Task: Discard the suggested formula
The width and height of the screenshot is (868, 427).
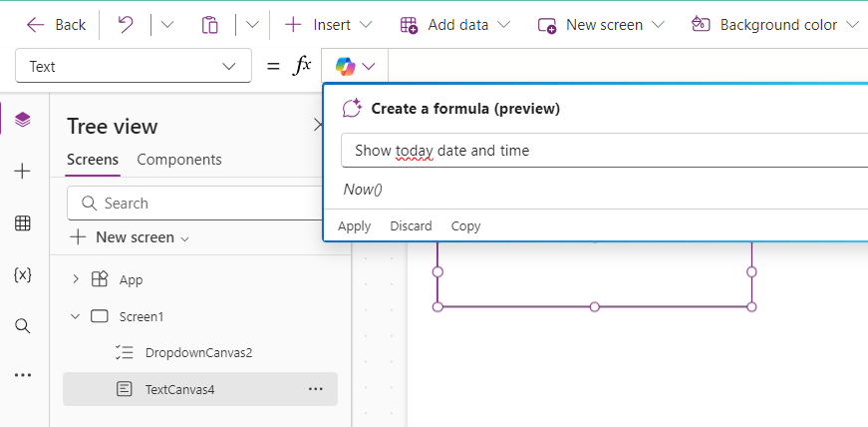Action: [x=411, y=226]
